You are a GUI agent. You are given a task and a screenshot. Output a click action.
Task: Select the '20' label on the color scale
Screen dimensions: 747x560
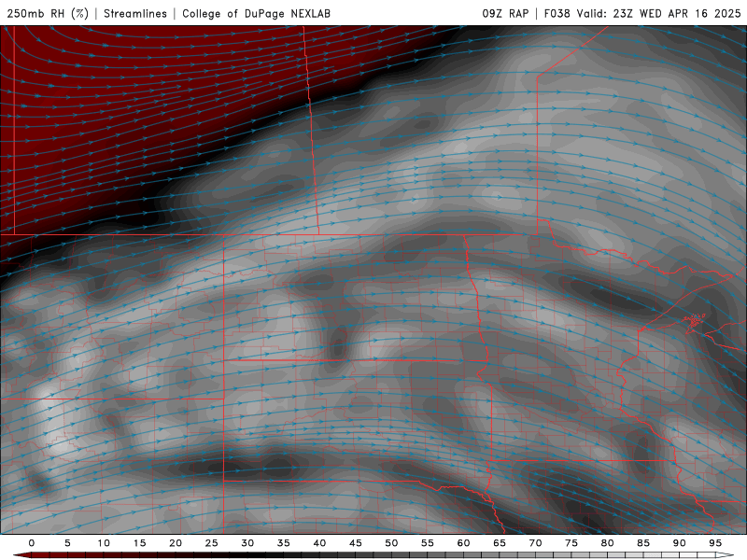[176, 543]
